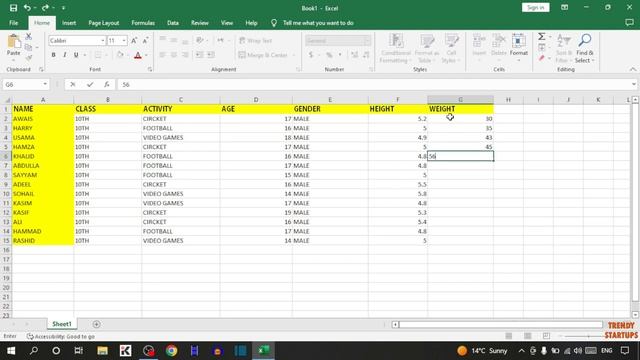
Task: Add new sheet with plus button
Action: 96,324
